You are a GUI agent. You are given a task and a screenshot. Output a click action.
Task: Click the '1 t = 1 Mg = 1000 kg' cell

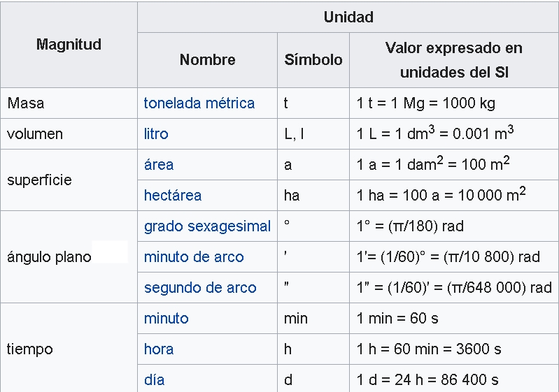[425, 103]
